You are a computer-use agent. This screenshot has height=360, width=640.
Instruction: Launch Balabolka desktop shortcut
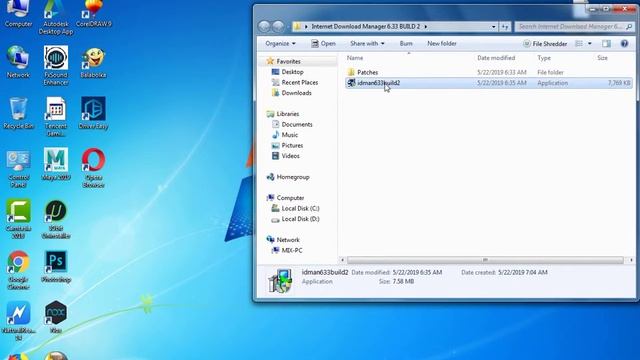pyautogui.click(x=93, y=62)
